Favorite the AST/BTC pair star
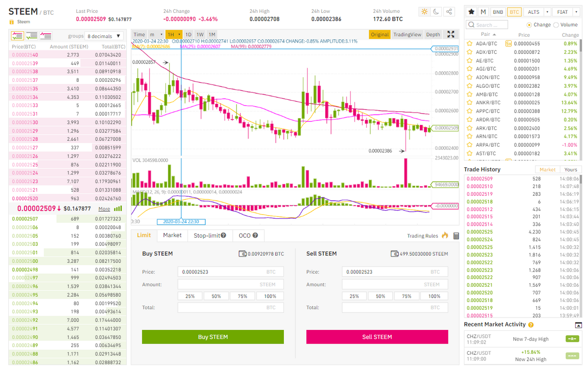This screenshot has height=369, width=588. tap(469, 153)
